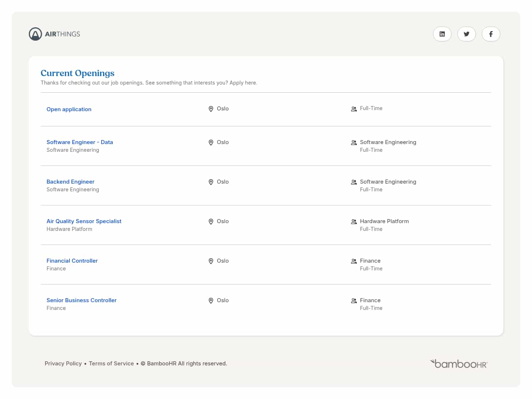Click department people icon in Backend Engineer row

pos(354,182)
